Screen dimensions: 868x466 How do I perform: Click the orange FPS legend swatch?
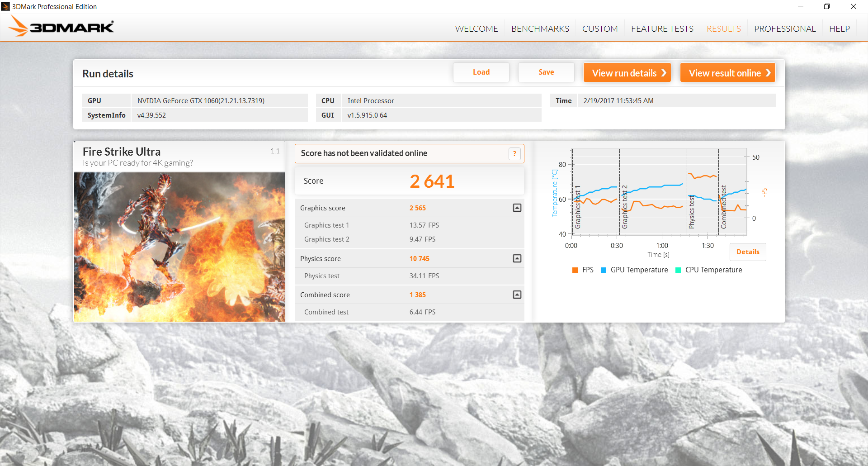575,270
